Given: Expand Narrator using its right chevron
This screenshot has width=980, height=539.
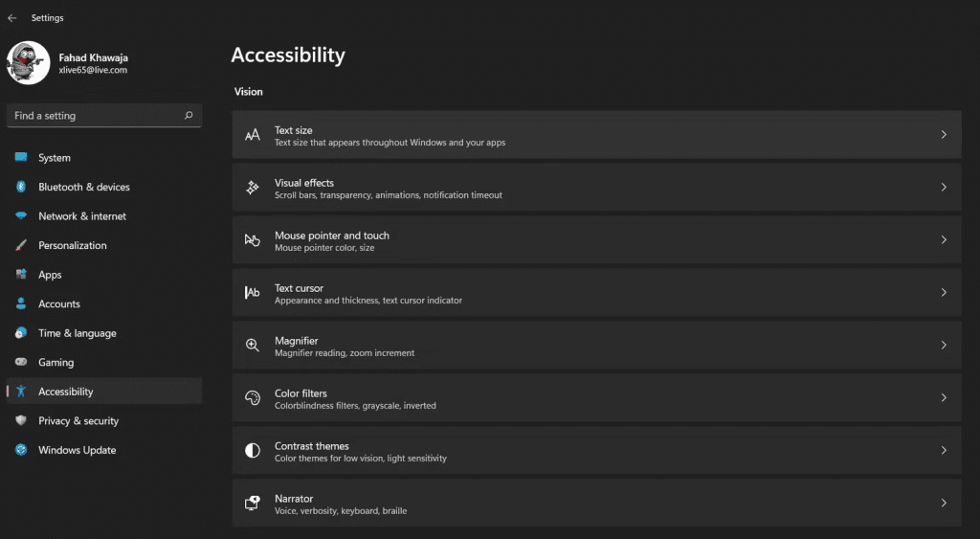Looking at the screenshot, I should (x=944, y=503).
